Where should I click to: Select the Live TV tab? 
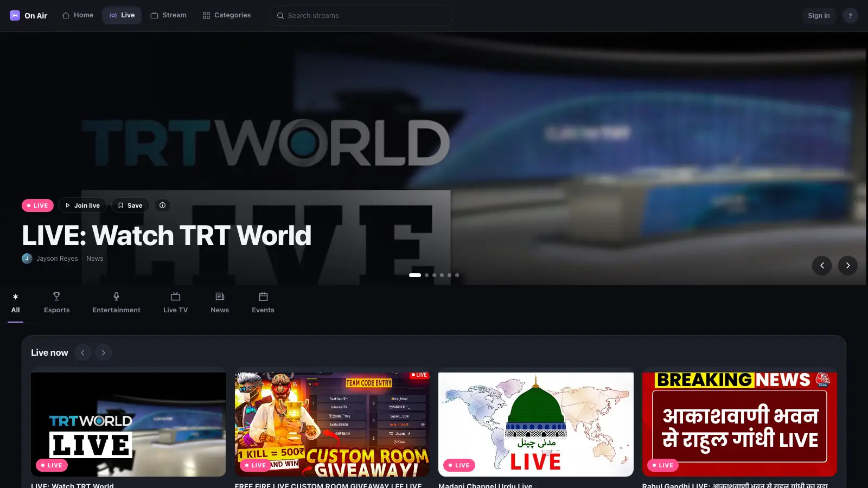coord(175,303)
